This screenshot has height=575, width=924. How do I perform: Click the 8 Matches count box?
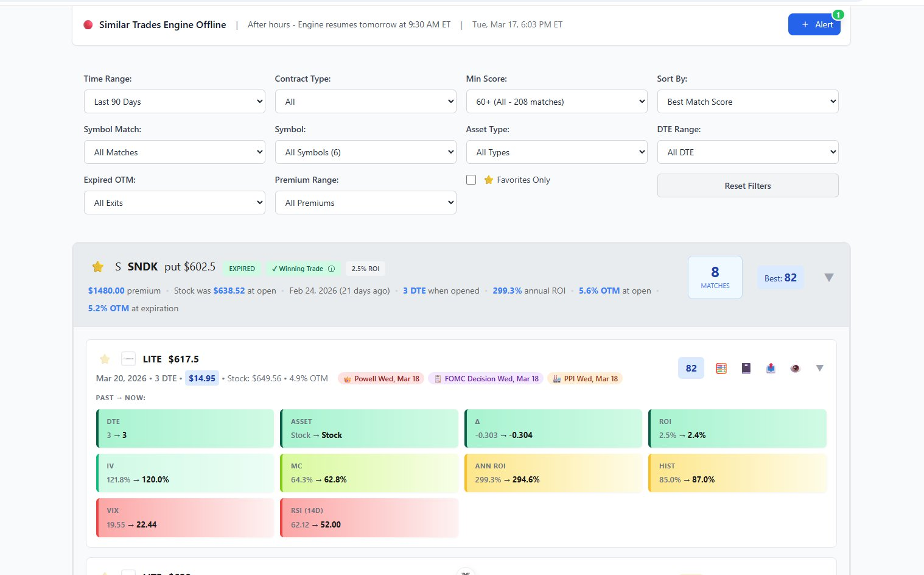tap(715, 278)
